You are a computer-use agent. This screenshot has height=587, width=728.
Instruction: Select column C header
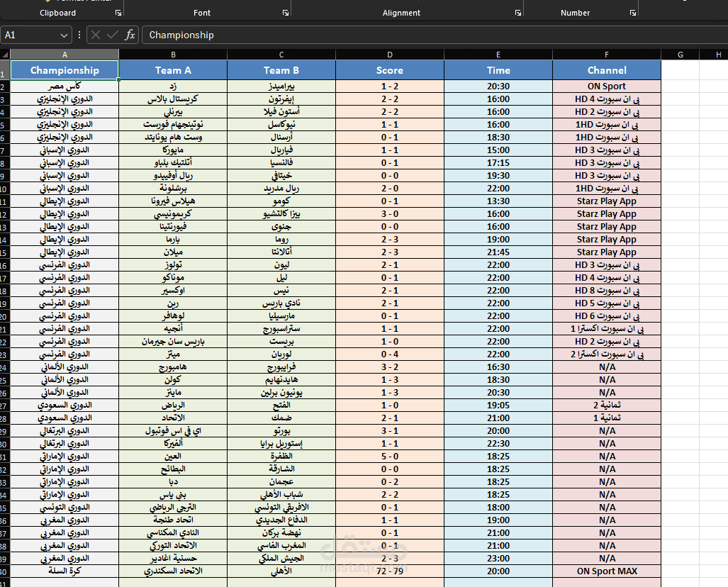point(281,55)
